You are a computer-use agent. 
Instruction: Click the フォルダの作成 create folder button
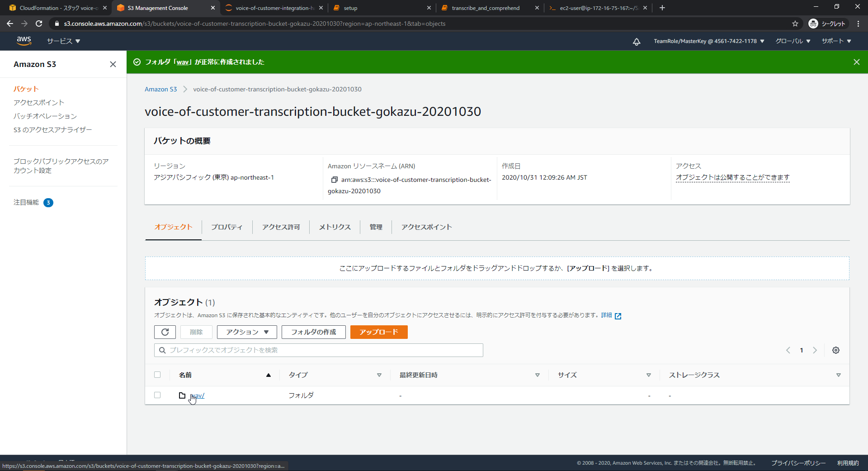[314, 332]
